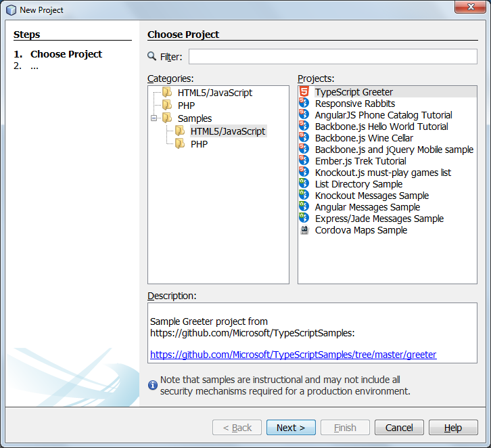
Task: Close the New Project dialog
Action: pos(470,7)
